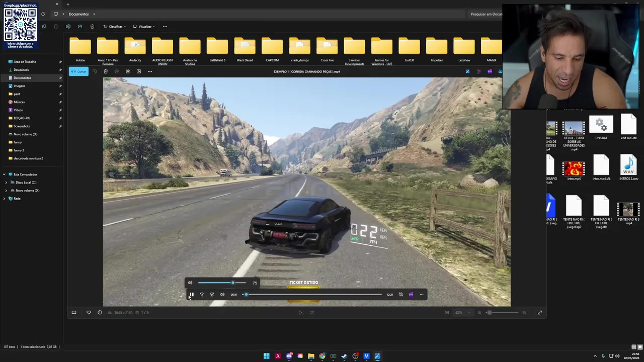Mute audio via volume popup speaker icon

tap(190, 283)
